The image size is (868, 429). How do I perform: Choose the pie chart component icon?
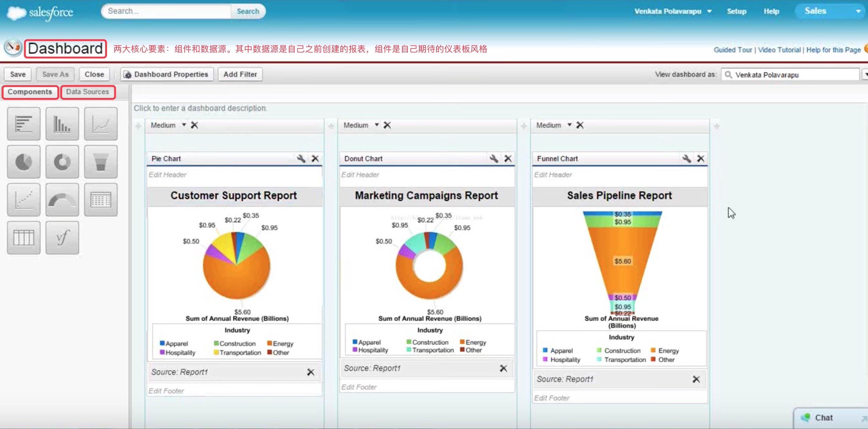tap(23, 162)
